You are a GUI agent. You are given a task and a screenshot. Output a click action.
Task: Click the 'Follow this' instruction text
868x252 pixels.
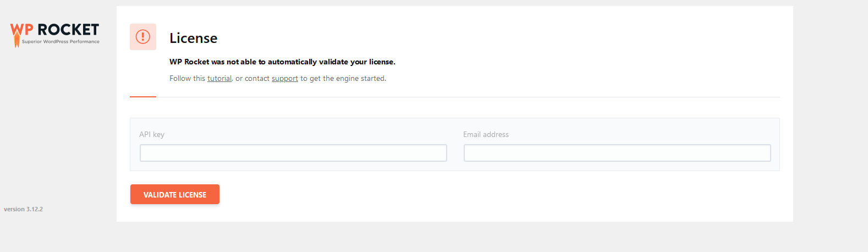coord(188,79)
